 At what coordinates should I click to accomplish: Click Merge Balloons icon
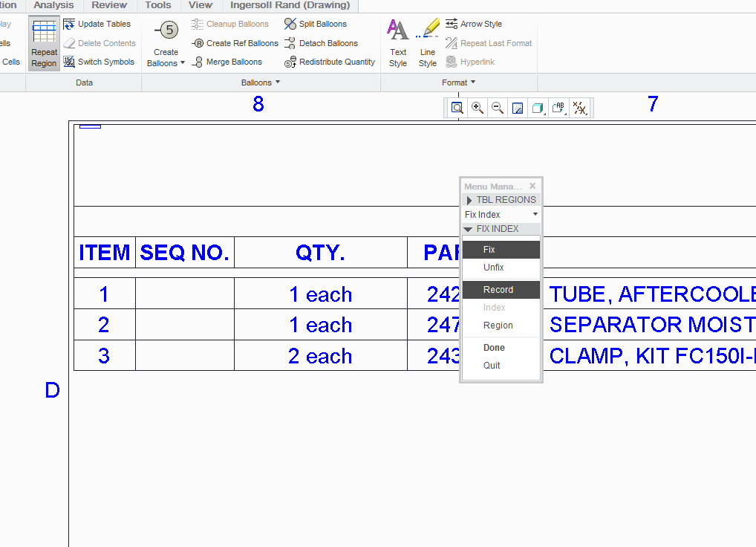click(198, 62)
